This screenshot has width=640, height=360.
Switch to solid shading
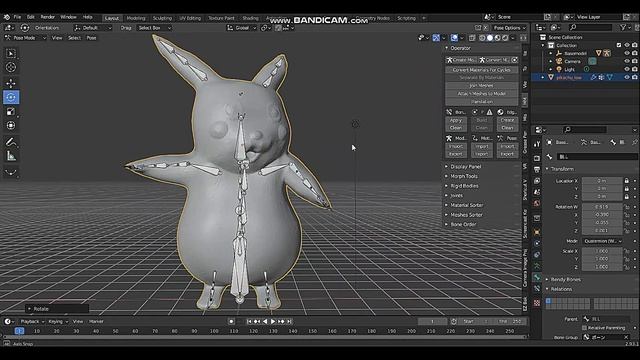click(x=490, y=38)
